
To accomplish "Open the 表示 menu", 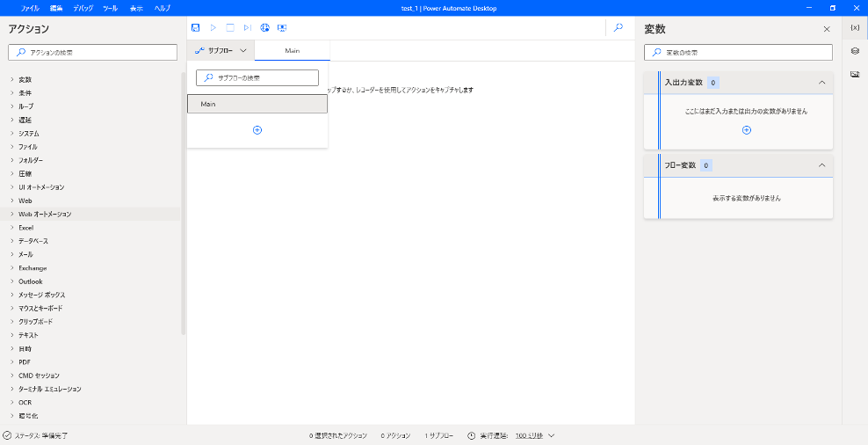I will tap(135, 8).
